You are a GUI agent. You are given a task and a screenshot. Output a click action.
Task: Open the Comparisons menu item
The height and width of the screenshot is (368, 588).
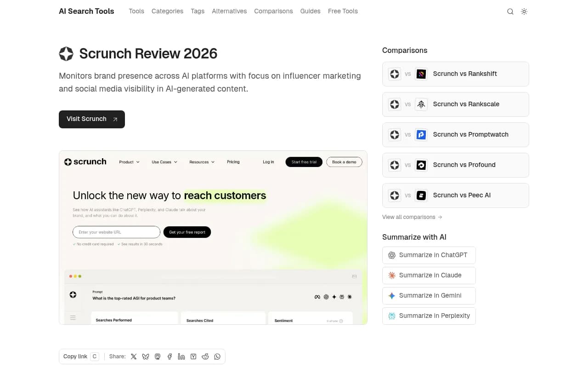click(x=273, y=11)
